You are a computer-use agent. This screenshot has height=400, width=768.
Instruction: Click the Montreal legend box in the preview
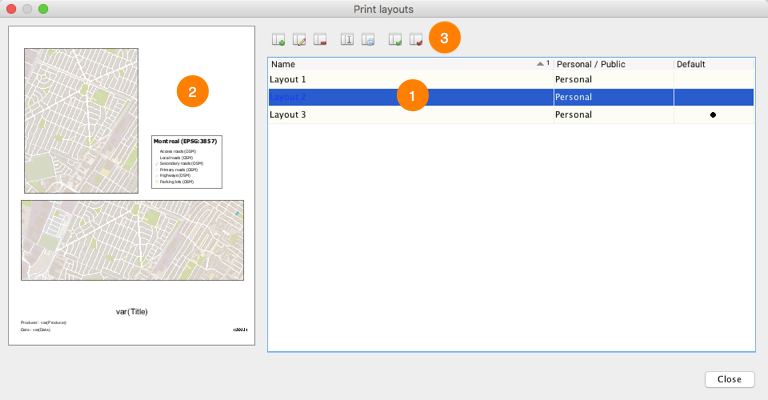(186, 162)
